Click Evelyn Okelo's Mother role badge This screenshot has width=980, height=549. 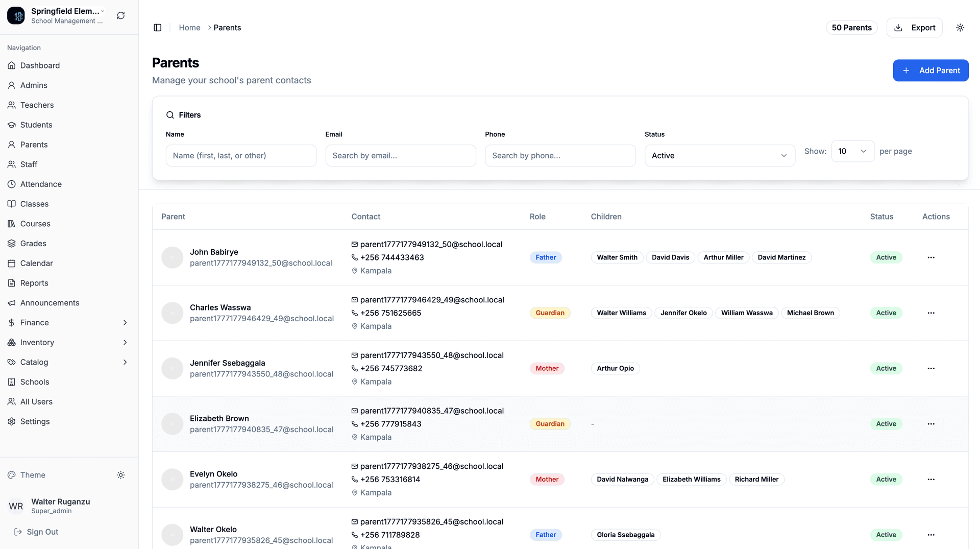pyautogui.click(x=547, y=479)
